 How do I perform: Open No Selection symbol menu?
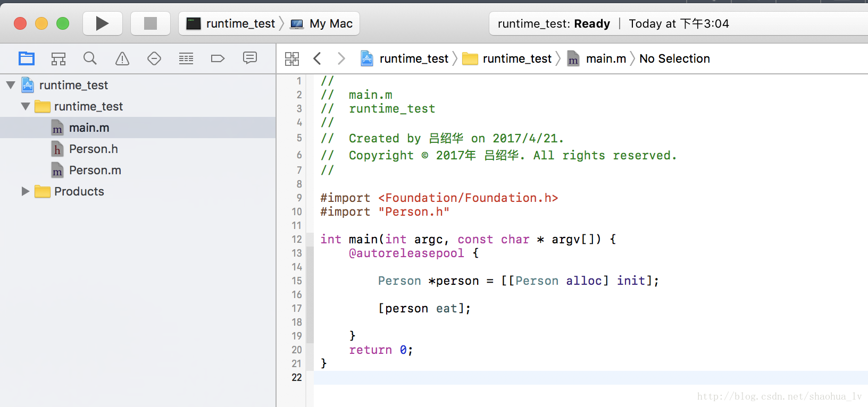coord(674,58)
